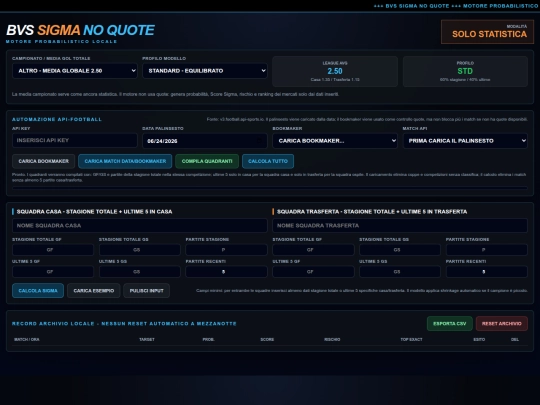Click the Carica Esempio button
Image resolution: width=540 pixels, height=405 pixels.
(x=94, y=291)
